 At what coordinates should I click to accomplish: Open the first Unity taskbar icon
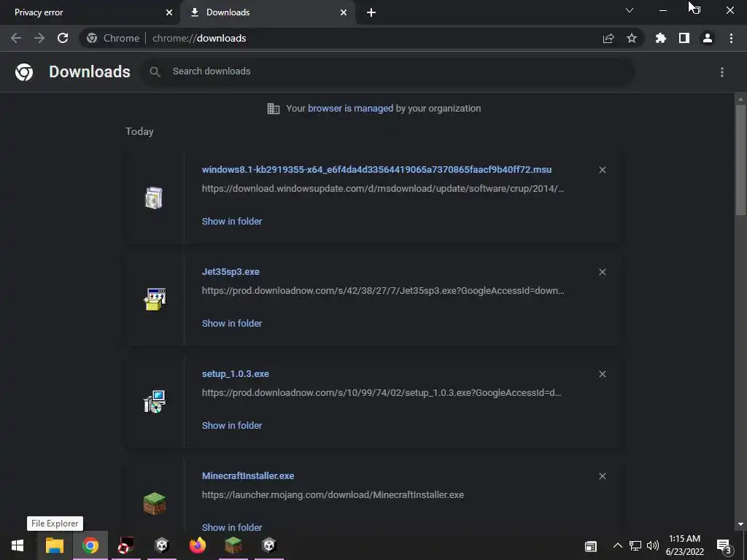pyautogui.click(x=161, y=545)
